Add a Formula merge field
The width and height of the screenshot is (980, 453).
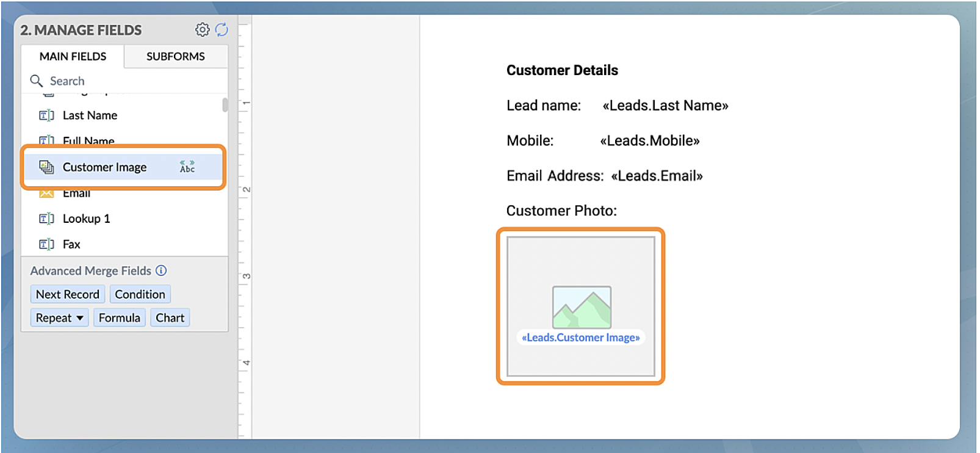119,317
